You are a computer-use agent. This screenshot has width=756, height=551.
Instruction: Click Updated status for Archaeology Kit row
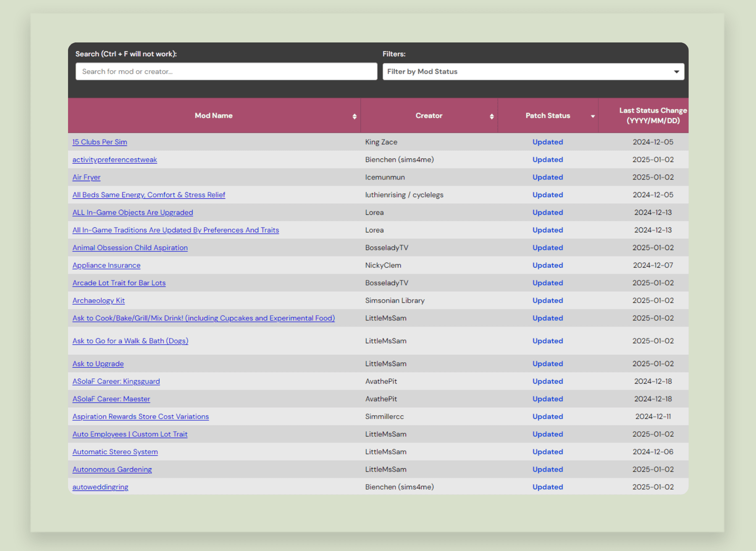548,301
